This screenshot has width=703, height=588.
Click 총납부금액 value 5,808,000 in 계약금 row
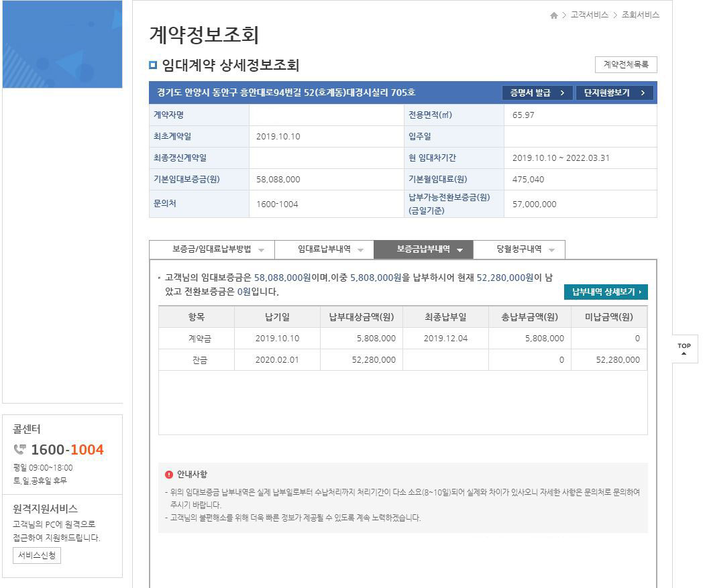545,339
